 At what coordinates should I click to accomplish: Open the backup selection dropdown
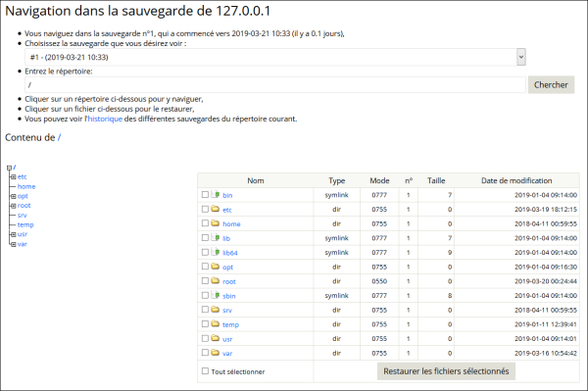pos(275,57)
